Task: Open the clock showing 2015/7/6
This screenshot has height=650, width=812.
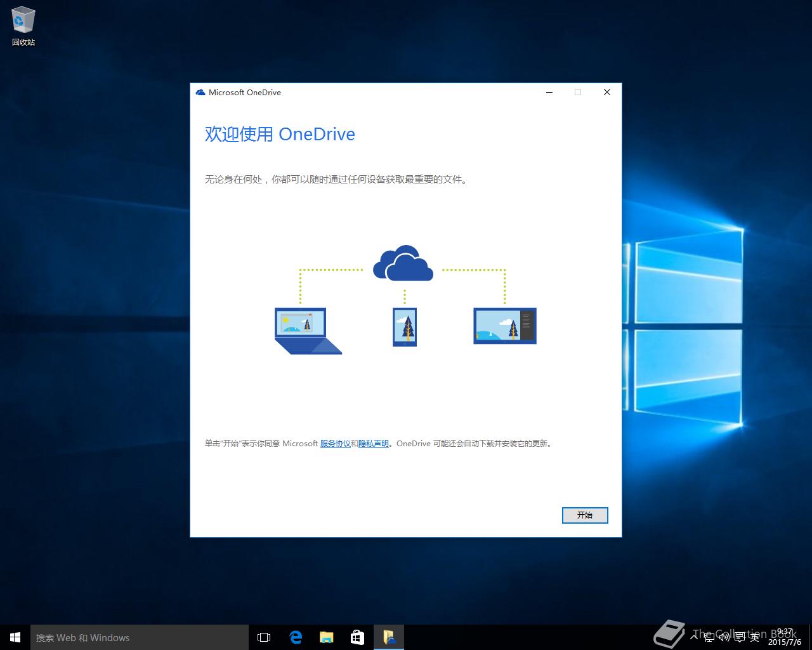Action: click(784, 637)
